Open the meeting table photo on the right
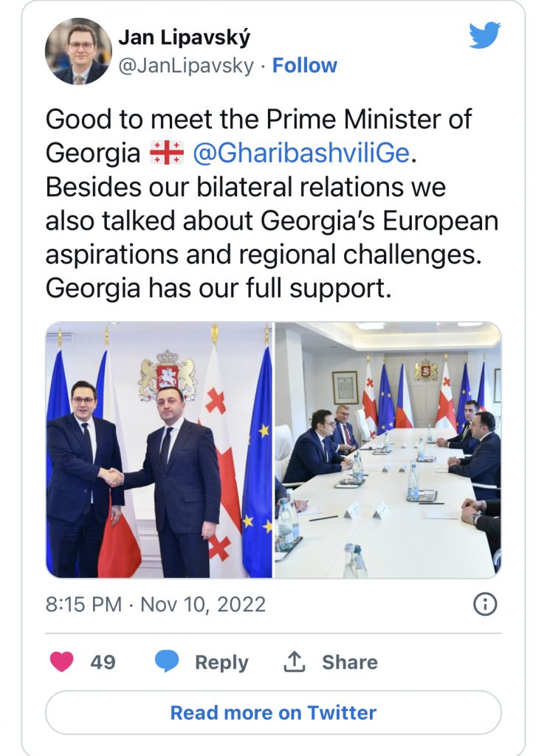 [388, 450]
